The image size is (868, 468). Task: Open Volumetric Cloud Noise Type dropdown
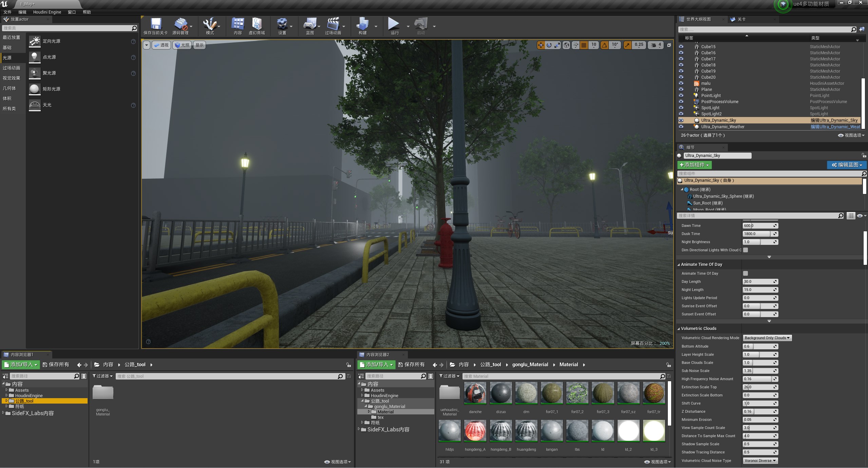click(x=760, y=461)
